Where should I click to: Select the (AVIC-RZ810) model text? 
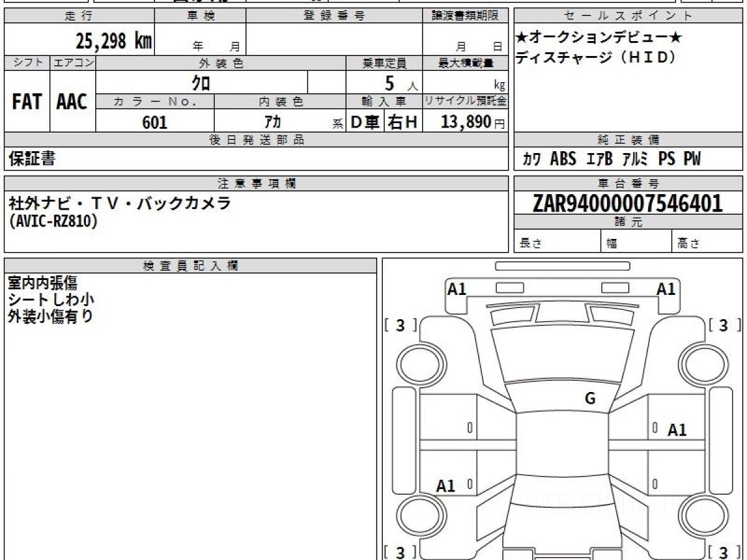[x=53, y=221]
